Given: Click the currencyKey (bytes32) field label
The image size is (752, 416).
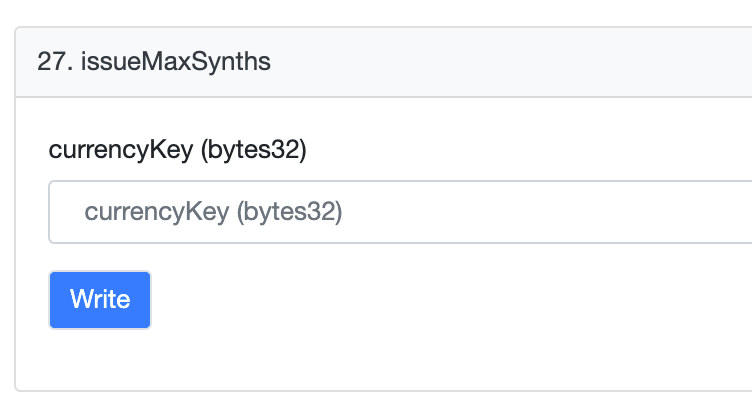Looking at the screenshot, I should click(x=177, y=150).
